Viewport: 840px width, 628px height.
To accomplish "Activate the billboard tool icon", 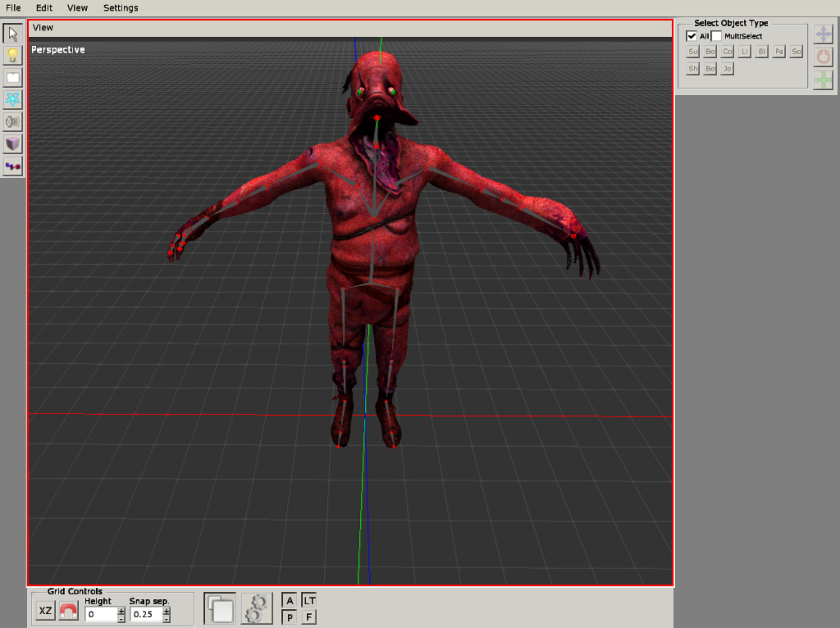I will (13, 78).
